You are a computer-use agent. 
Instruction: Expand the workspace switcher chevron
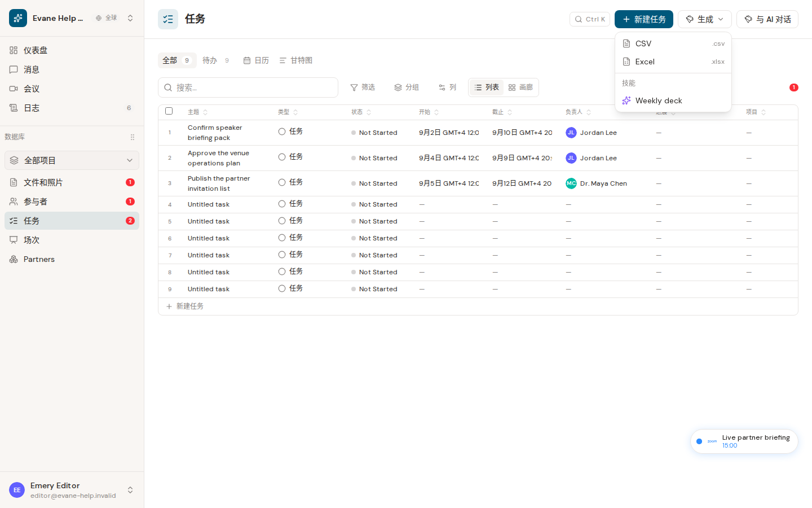tap(130, 18)
